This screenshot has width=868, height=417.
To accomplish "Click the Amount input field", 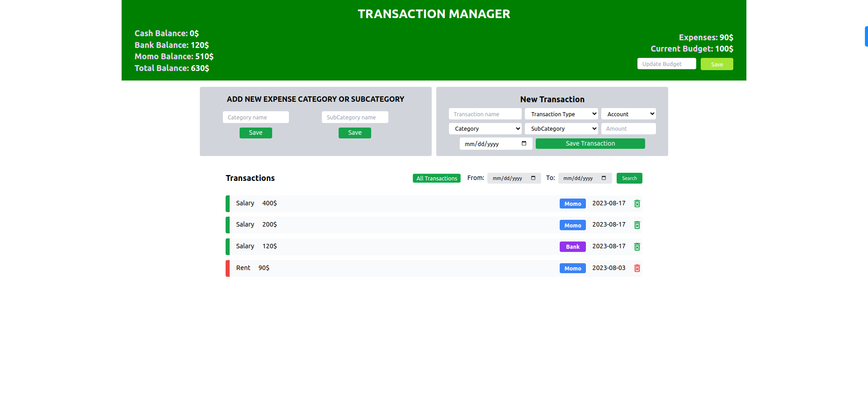I will 628,128.
